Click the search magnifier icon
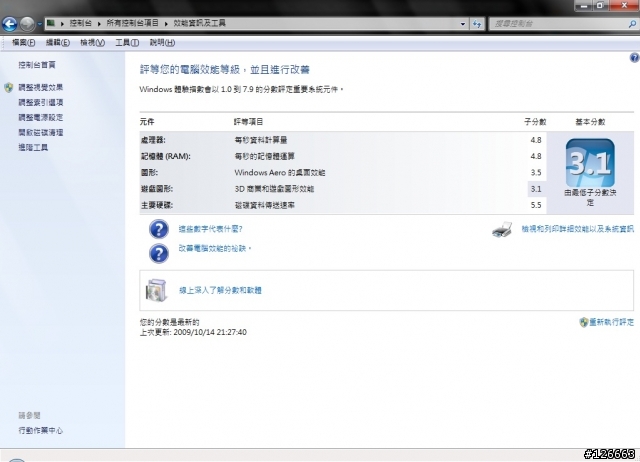 [x=632, y=24]
